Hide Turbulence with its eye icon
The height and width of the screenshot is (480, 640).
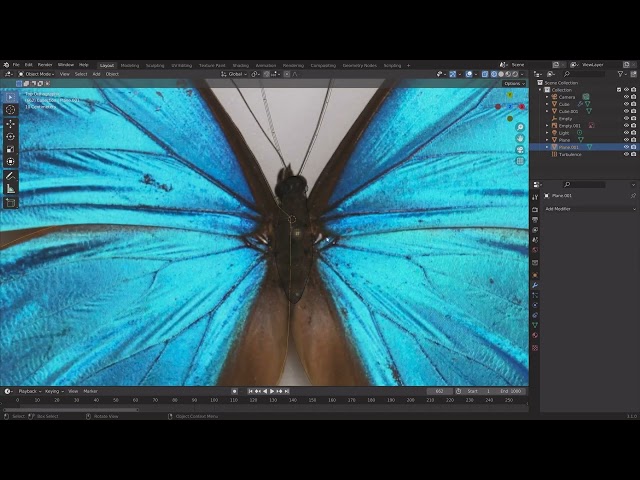(627, 154)
